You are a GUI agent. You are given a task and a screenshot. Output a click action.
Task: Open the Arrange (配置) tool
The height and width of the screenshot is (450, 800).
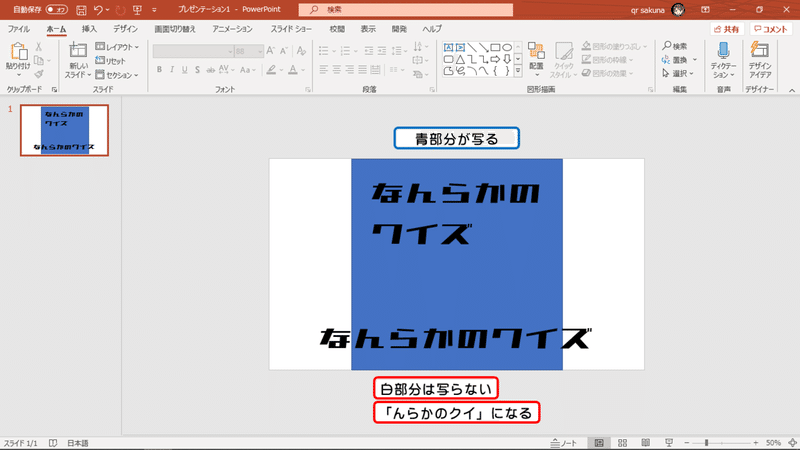(x=536, y=60)
